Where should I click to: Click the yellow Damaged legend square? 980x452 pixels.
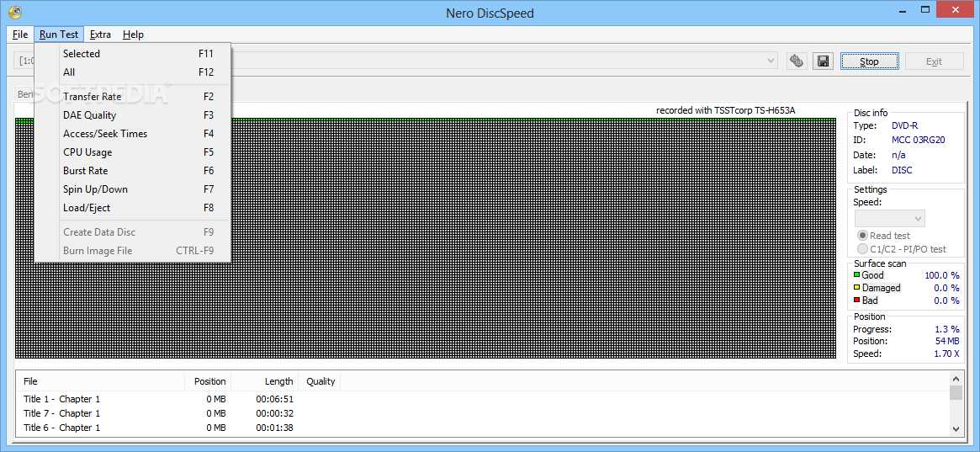pyautogui.click(x=857, y=288)
